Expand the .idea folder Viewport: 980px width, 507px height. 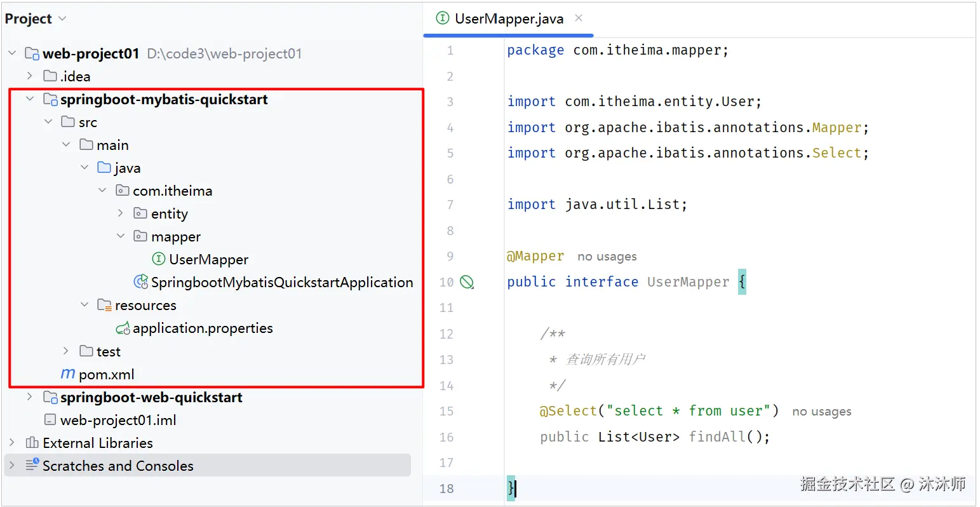pyautogui.click(x=30, y=76)
